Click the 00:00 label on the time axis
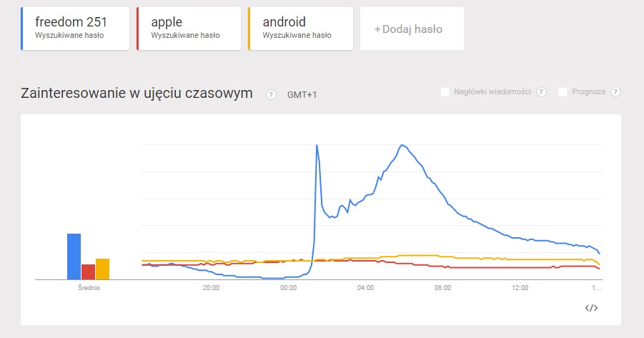This screenshot has width=644, height=338. 288,288
